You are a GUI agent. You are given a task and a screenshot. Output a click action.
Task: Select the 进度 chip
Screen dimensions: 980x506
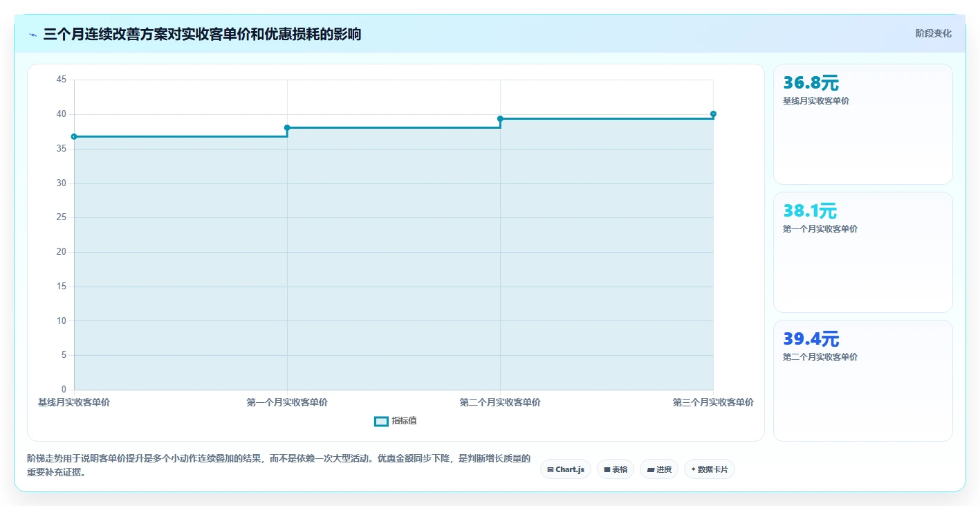(659, 469)
